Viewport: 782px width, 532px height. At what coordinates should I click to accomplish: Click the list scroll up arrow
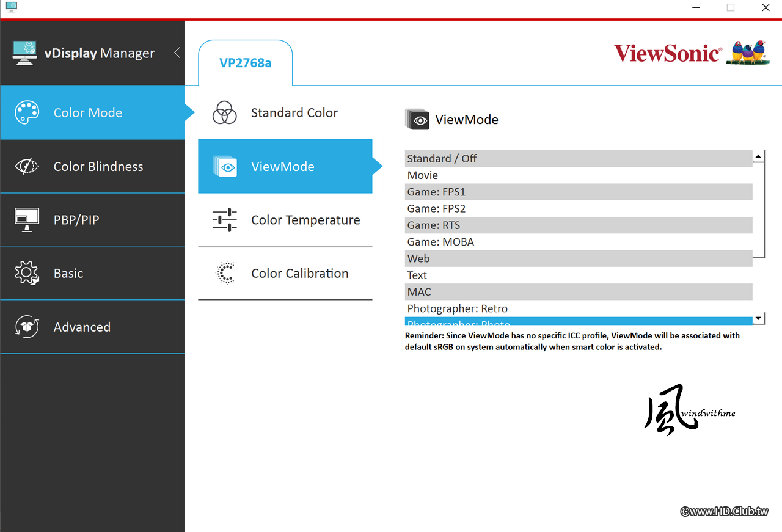759,156
